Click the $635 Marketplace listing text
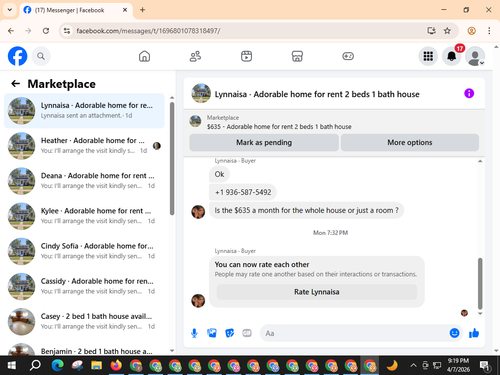Screen dimensions: 500x375 (x=279, y=127)
